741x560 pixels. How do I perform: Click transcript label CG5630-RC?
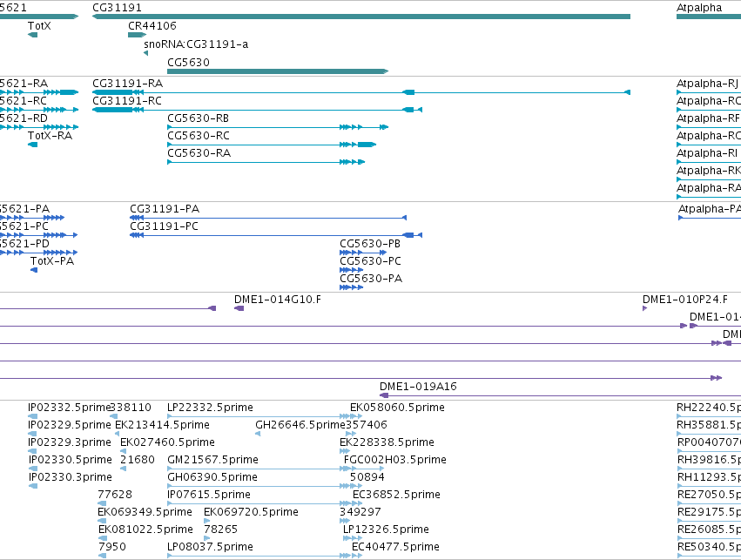tap(199, 136)
